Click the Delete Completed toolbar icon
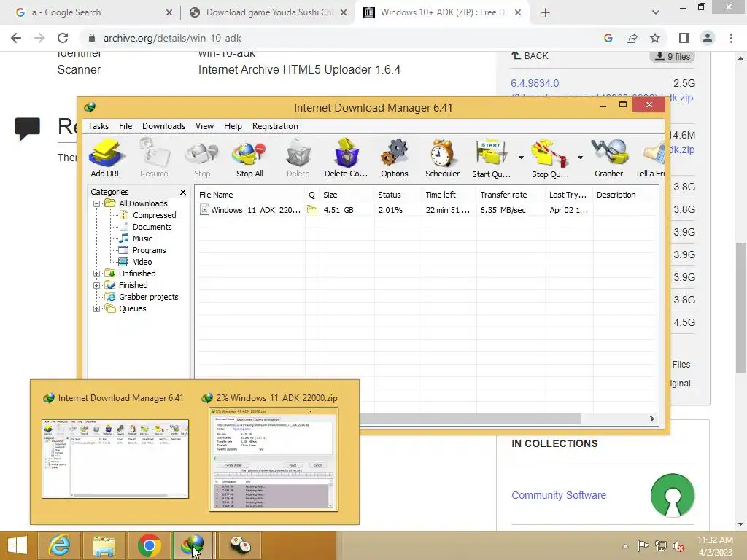 click(346, 158)
